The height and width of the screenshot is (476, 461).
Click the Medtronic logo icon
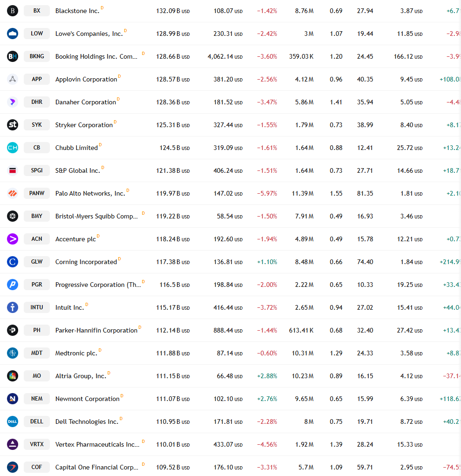point(13,353)
